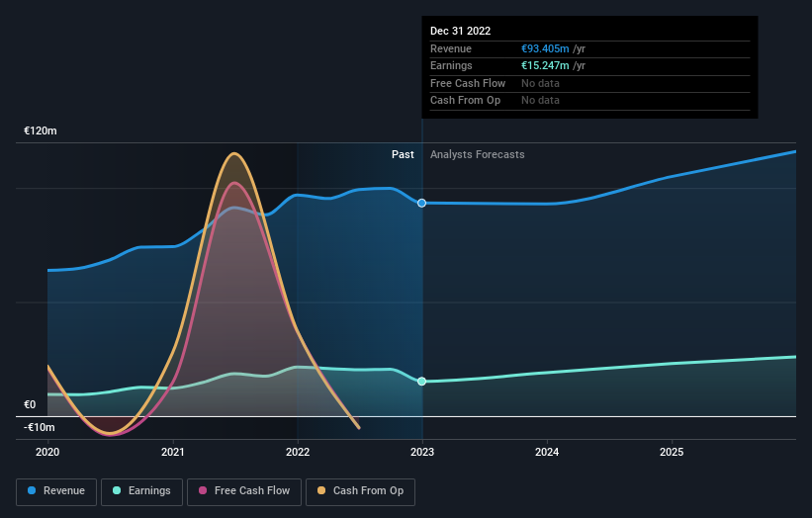Click the teal Earnings legend dot
Viewport: 812px width, 518px height.
pos(117,490)
